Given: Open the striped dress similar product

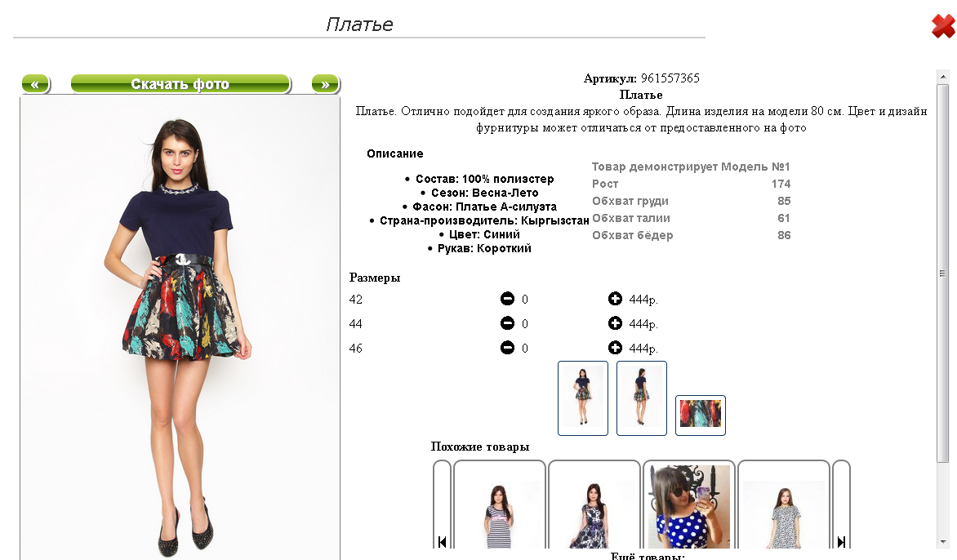Looking at the screenshot, I should click(x=499, y=505).
